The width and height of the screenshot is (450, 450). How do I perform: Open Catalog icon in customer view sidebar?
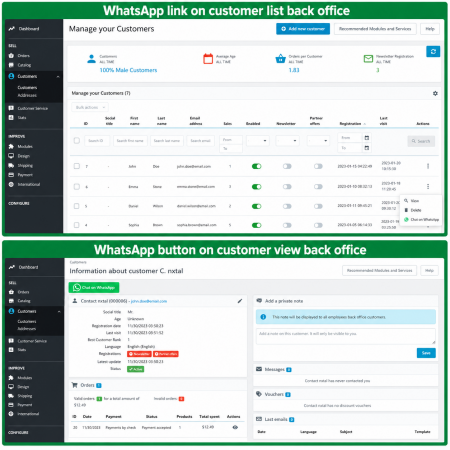pyautogui.click(x=11, y=301)
